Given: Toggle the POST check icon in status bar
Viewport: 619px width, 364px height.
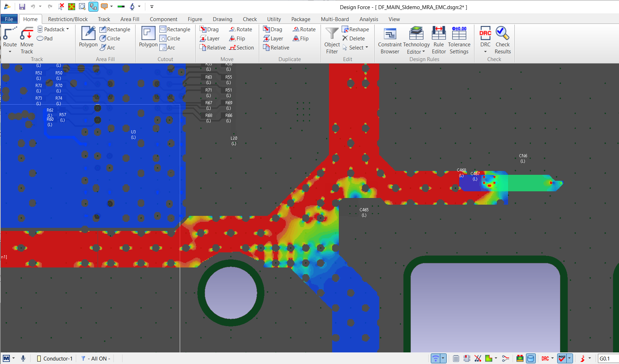Looking at the screenshot, I should [562, 358].
